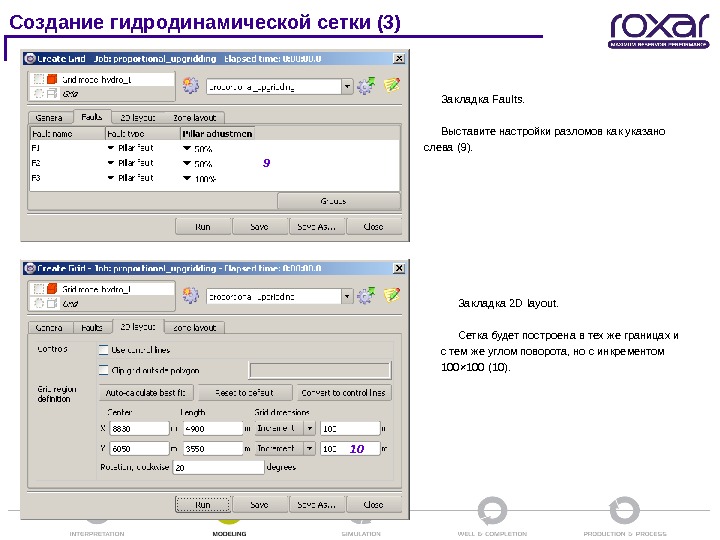Click the polygon selection field

click(320, 370)
